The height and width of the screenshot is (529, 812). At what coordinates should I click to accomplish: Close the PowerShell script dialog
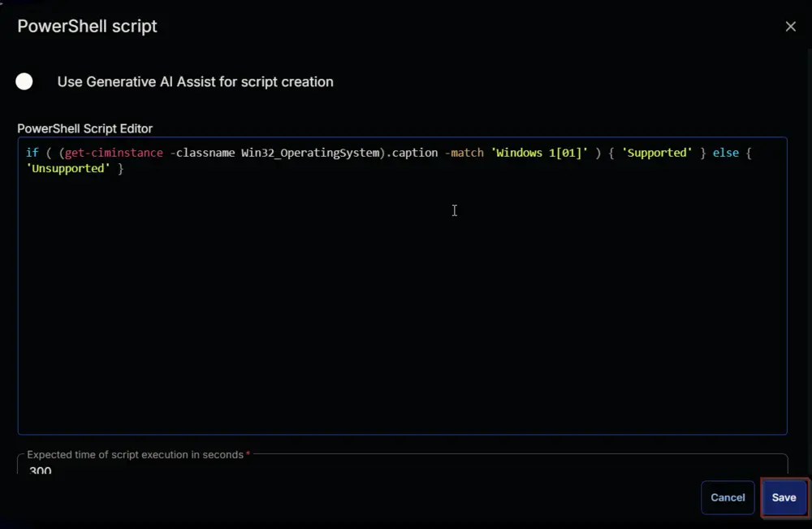coord(790,27)
